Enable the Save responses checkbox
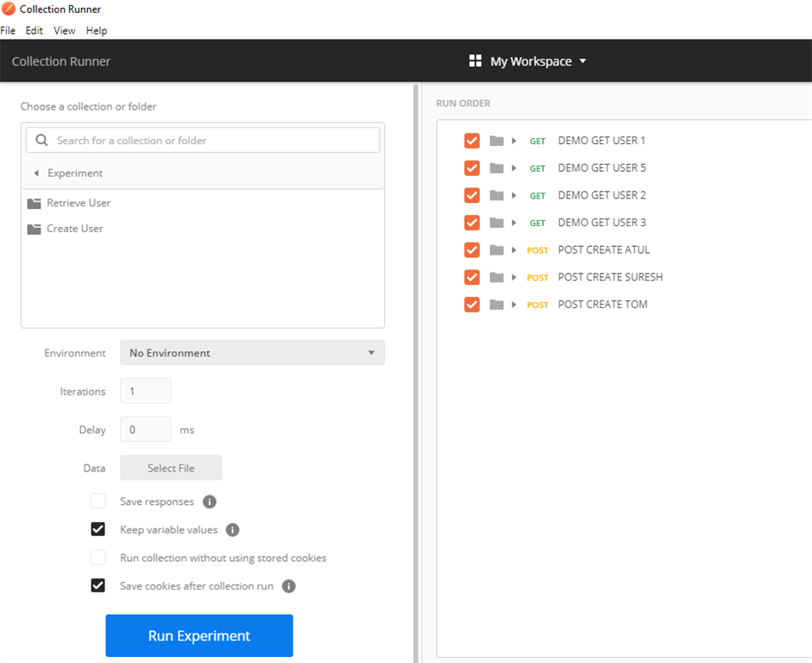 click(98, 502)
